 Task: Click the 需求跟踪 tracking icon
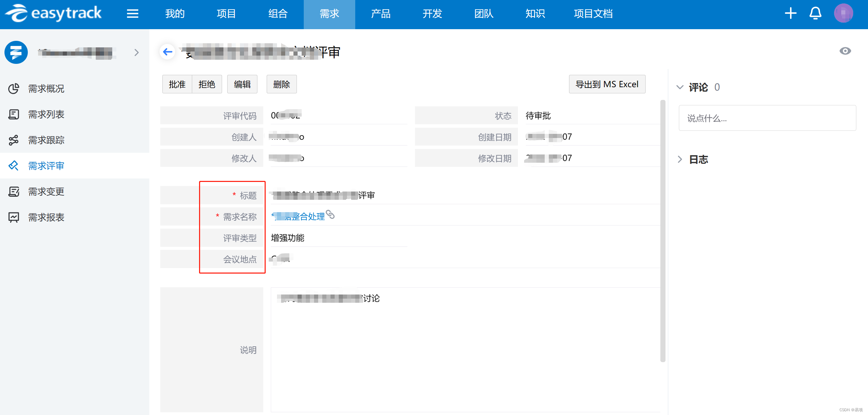click(13, 140)
